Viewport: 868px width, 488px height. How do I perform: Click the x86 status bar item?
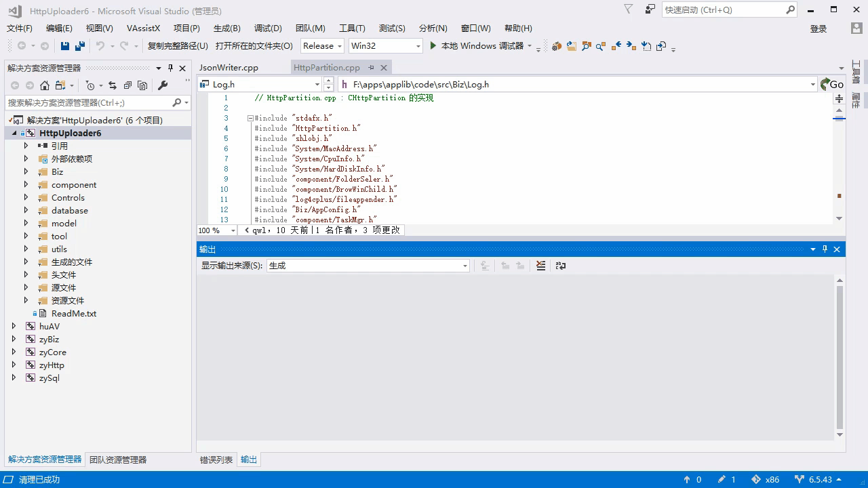pos(765,479)
